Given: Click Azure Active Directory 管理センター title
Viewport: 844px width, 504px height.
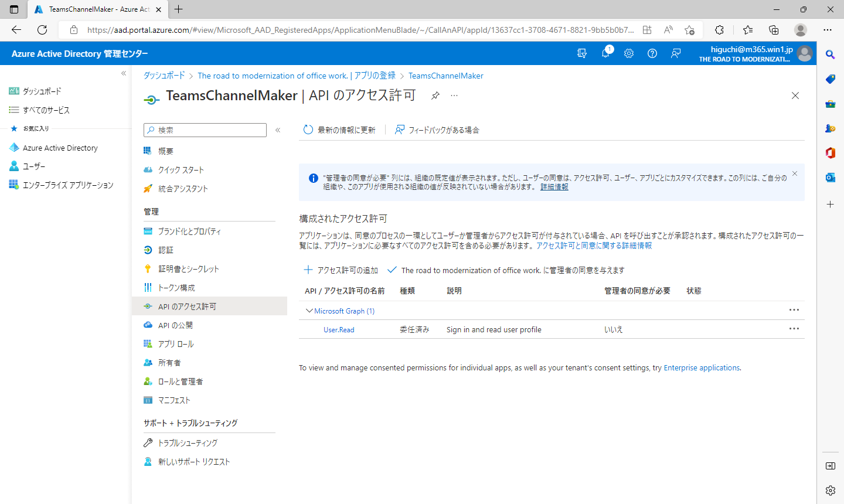Looking at the screenshot, I should [x=80, y=53].
